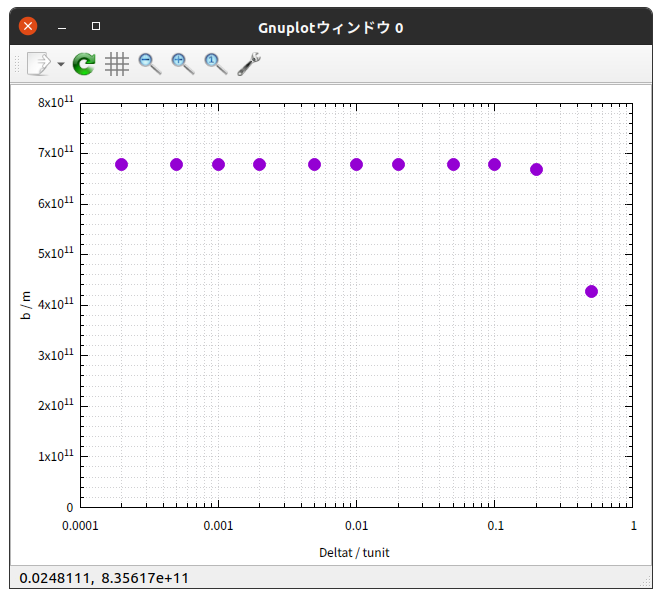Apply autoscale with the numbered magnifier icon
662x598 pixels.
click(x=216, y=64)
